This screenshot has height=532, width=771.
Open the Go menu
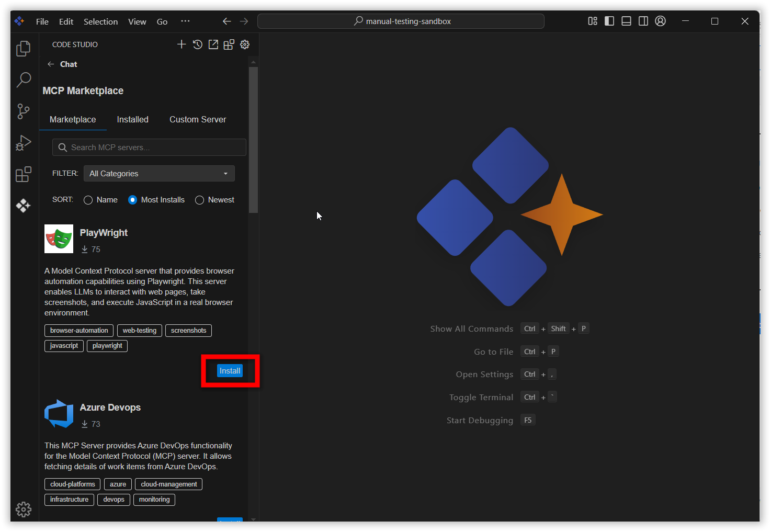pos(162,21)
